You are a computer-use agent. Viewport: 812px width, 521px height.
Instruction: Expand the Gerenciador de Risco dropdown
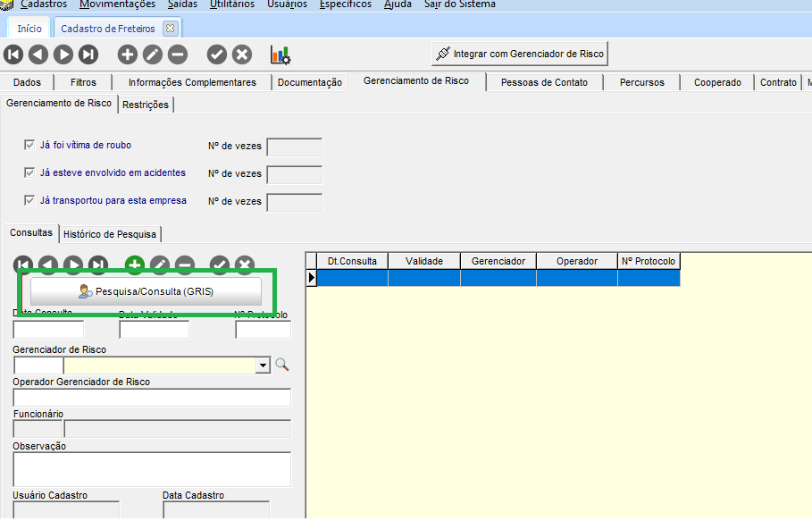click(263, 365)
